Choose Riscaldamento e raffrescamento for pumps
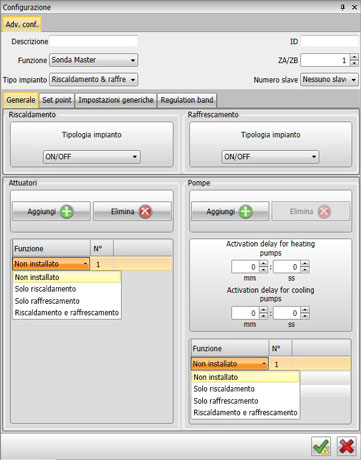 pos(245,413)
